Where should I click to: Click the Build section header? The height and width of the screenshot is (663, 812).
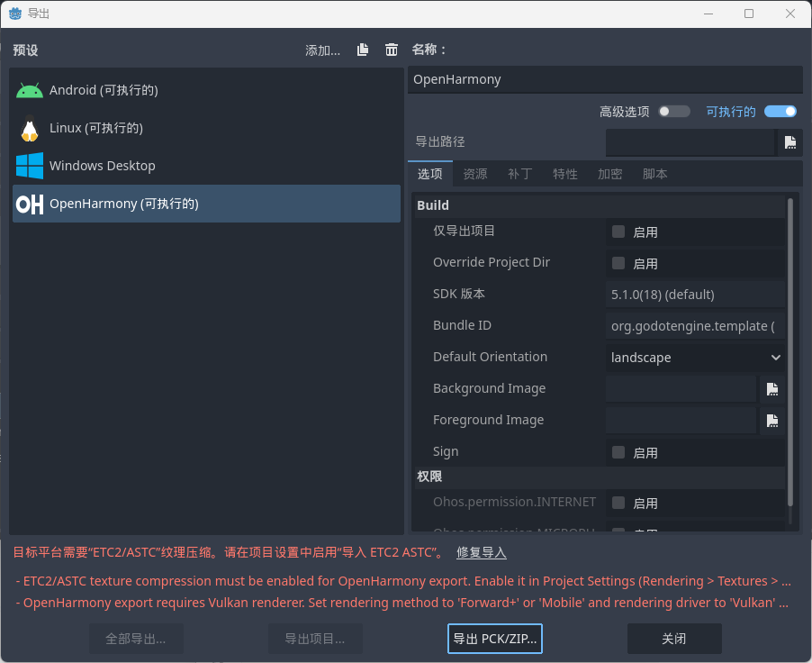coord(600,205)
